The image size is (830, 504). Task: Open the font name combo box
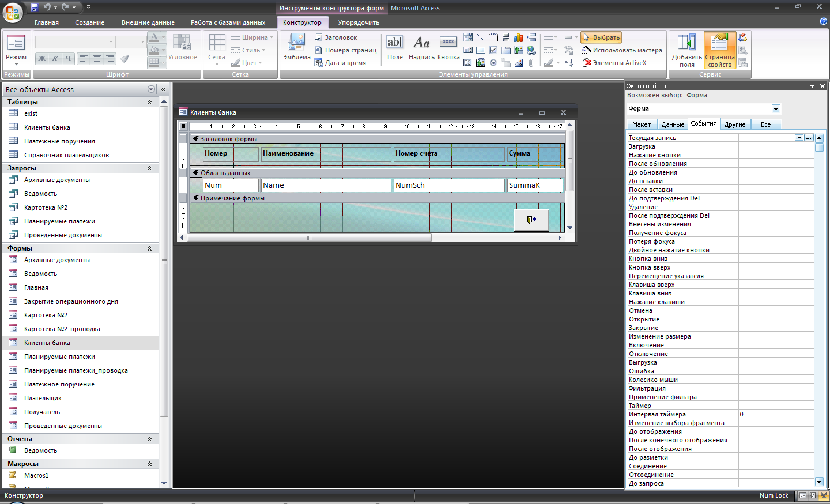pos(74,41)
